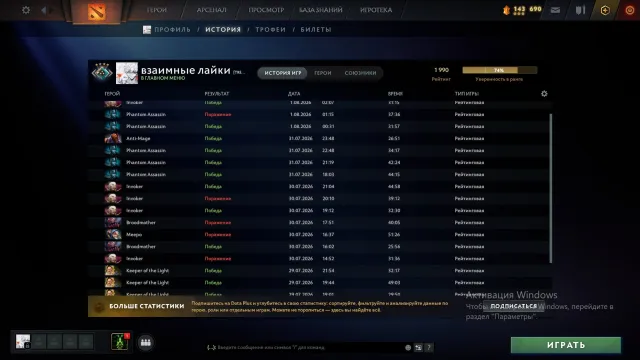Open the База знаний top menu
Image resolution: width=640 pixels, height=360 pixels.
321,10
